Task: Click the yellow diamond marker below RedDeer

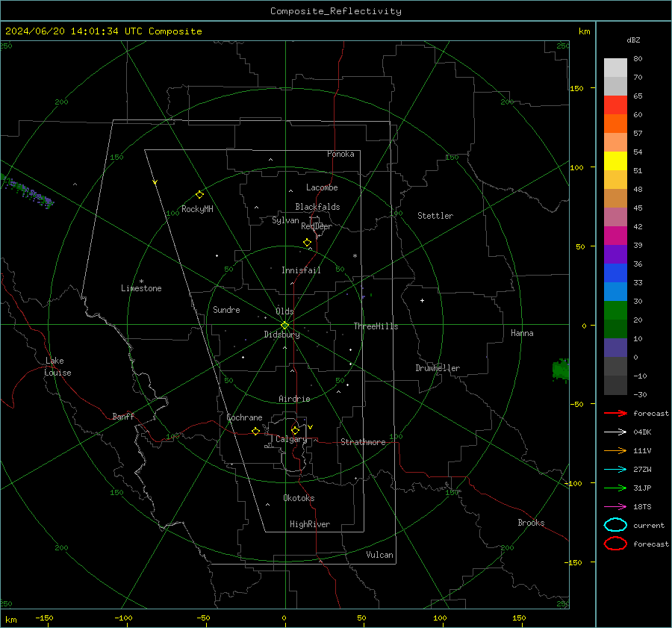Action: 308,243
